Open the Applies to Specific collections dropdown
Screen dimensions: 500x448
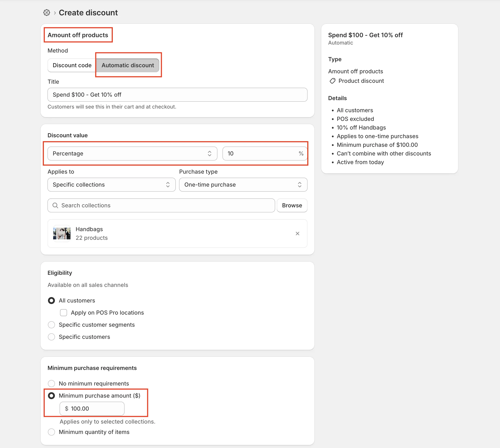(x=111, y=185)
